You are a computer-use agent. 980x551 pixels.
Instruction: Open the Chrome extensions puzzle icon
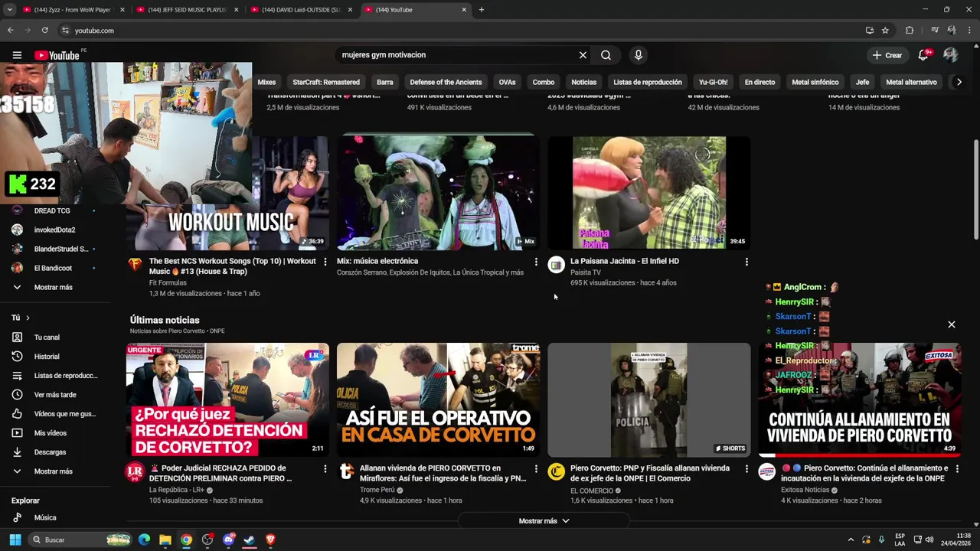click(910, 31)
